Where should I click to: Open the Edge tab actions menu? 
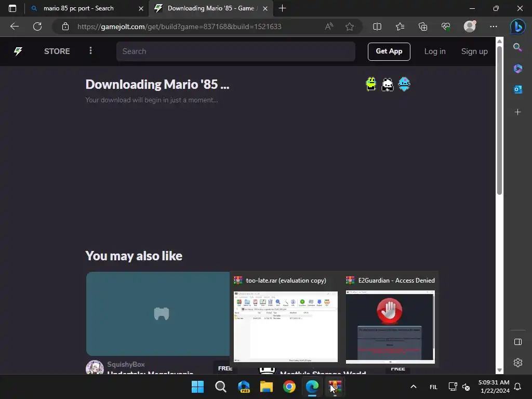pyautogui.click(x=12, y=8)
